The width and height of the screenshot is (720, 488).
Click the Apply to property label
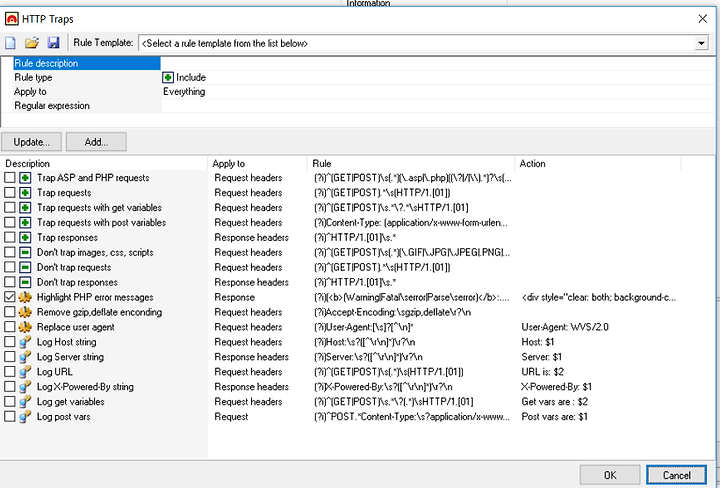[30, 92]
